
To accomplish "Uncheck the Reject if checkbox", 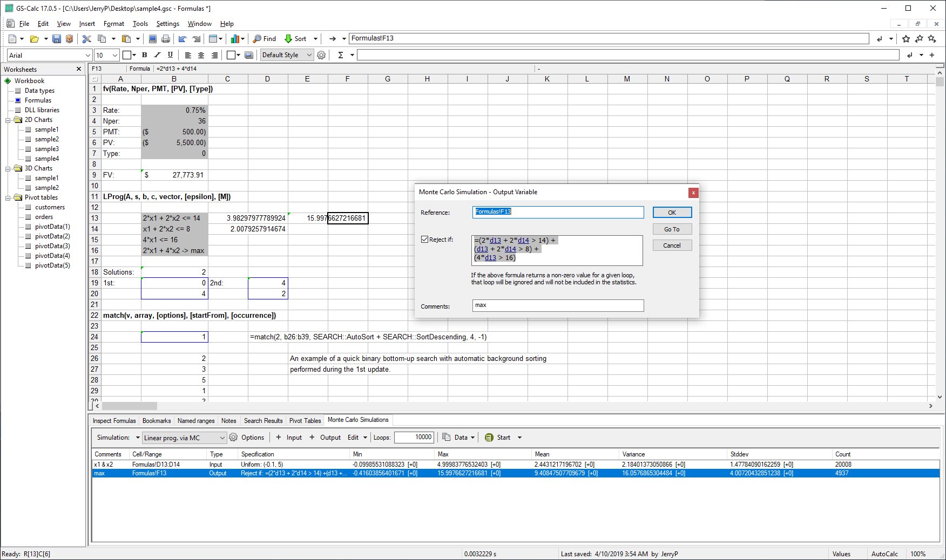I will click(x=424, y=240).
